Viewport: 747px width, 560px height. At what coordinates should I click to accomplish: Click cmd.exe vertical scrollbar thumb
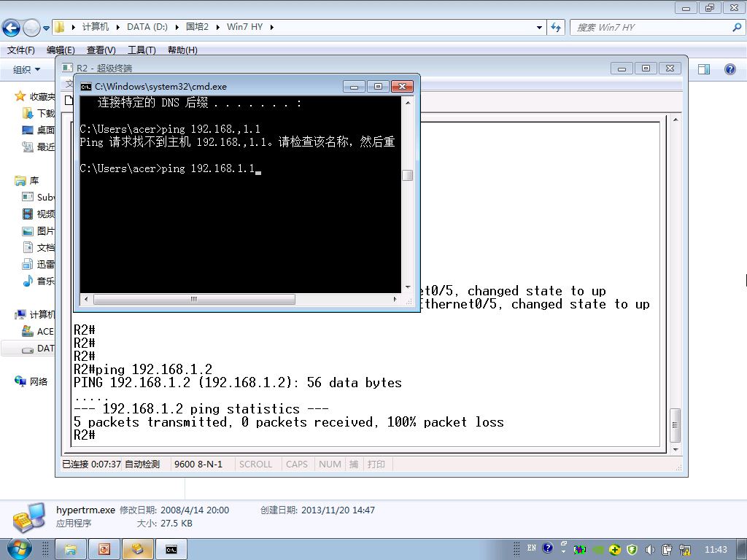click(x=407, y=175)
